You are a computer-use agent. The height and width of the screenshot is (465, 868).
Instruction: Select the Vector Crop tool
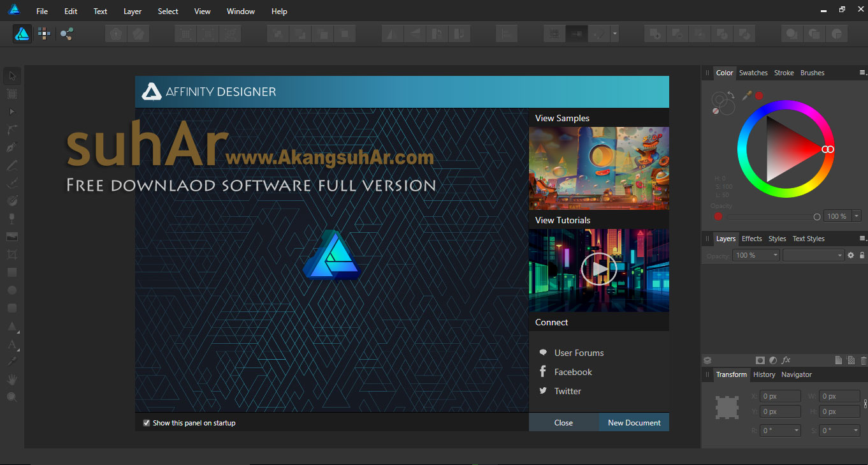[12, 255]
